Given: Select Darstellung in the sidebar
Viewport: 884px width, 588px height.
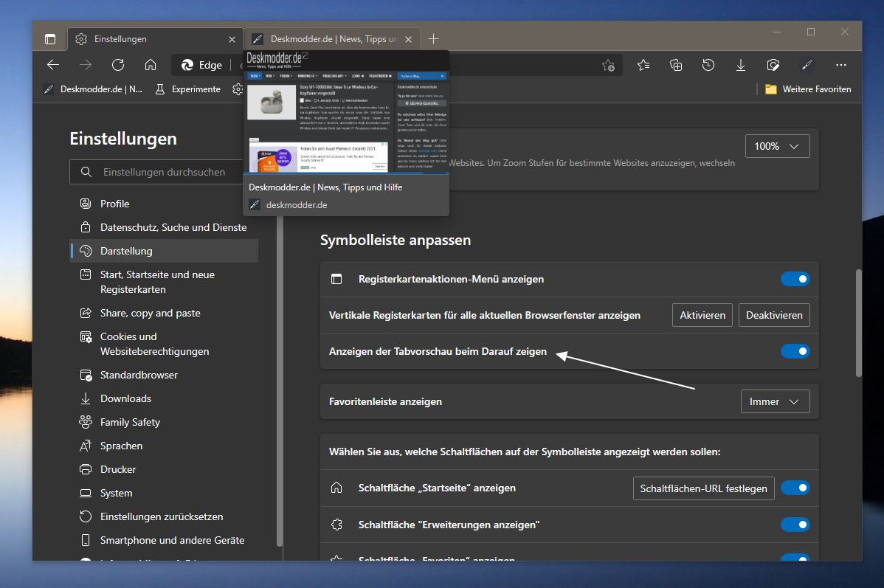Looking at the screenshot, I should click(164, 251).
